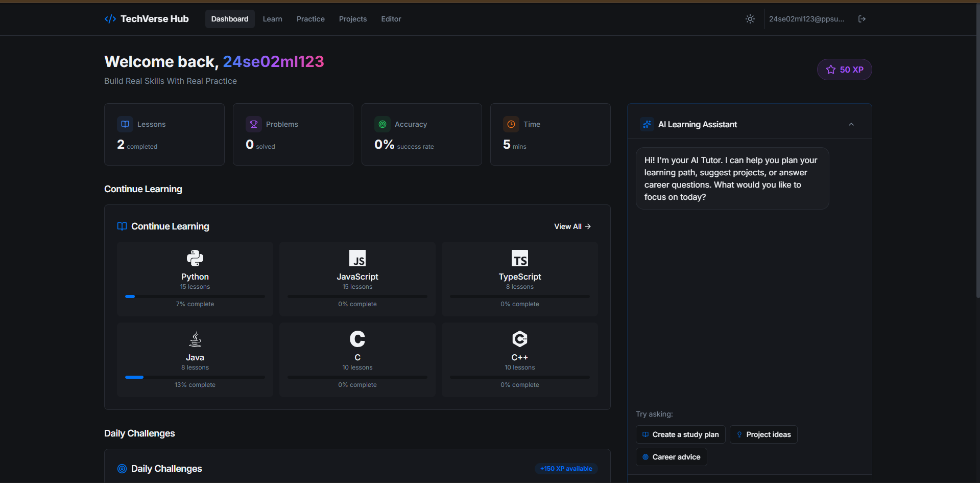The height and width of the screenshot is (483, 980).
Task: Click the Java coffee cup icon
Action: [195, 338]
